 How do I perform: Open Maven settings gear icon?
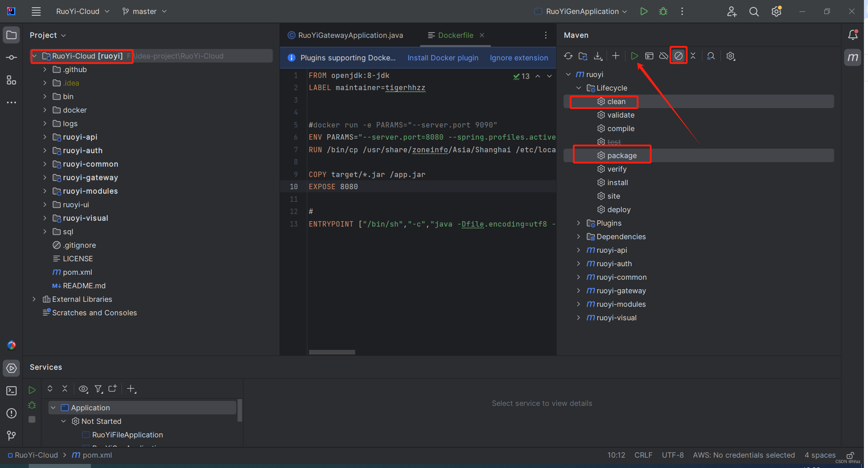coord(730,56)
